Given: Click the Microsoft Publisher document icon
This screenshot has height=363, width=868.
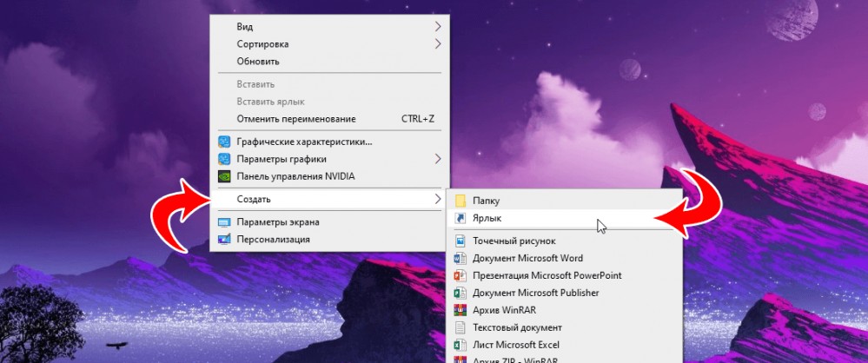Looking at the screenshot, I should coord(460,293).
